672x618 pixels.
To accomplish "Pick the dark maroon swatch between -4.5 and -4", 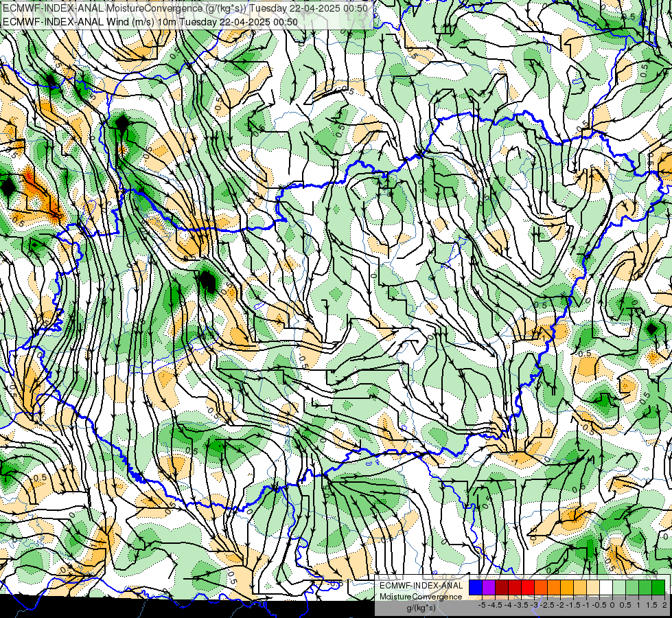I will [x=502, y=588].
